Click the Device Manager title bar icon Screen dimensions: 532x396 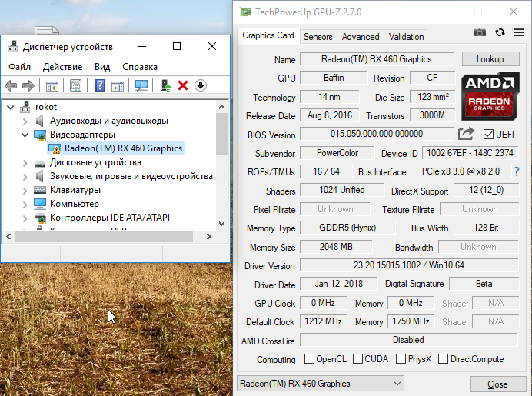pyautogui.click(x=13, y=46)
